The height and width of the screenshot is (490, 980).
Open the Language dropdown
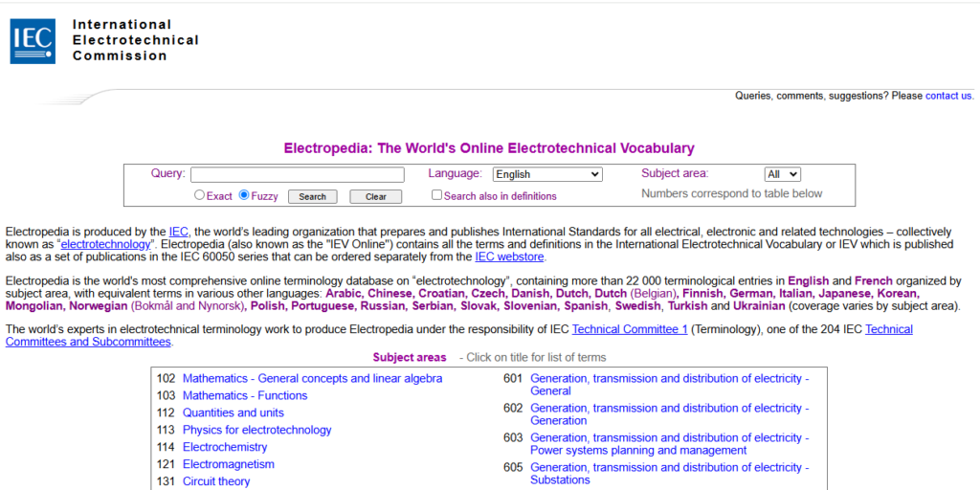coord(546,174)
